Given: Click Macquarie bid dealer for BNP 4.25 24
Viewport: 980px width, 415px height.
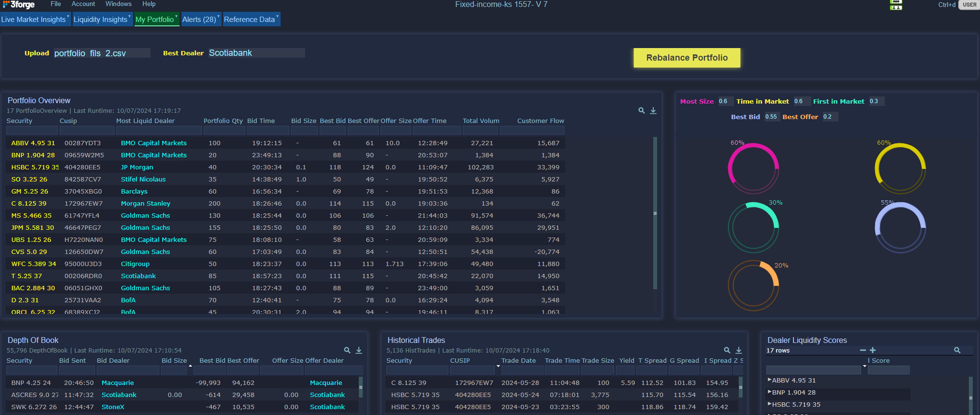Looking at the screenshot, I should (118, 383).
